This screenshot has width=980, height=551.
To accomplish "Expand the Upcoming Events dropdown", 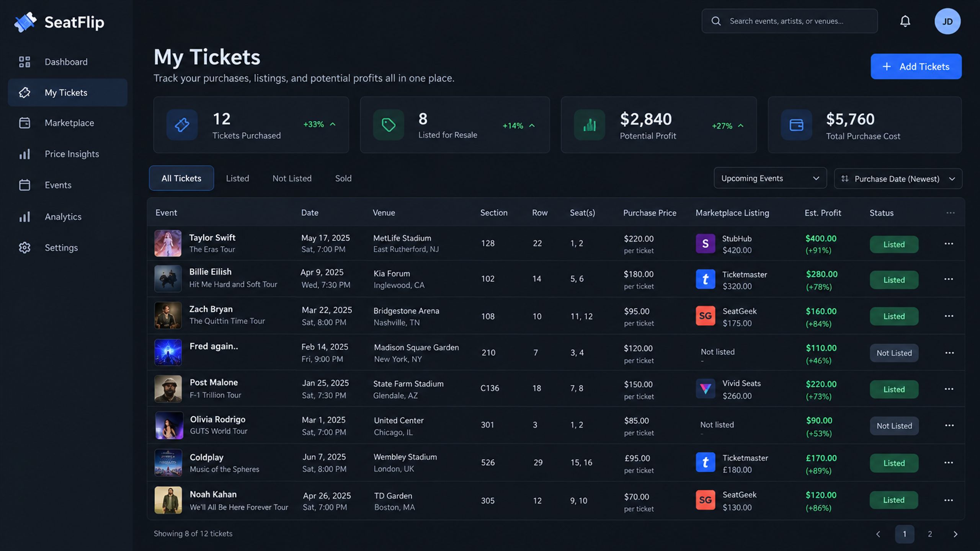I will pos(770,178).
